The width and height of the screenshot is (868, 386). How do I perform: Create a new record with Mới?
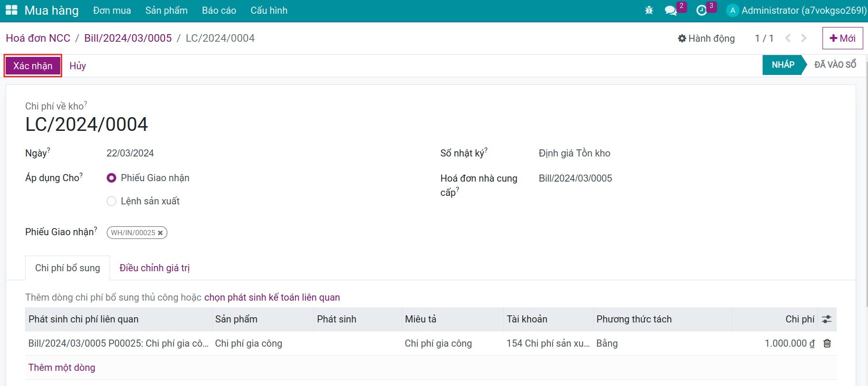click(x=842, y=38)
